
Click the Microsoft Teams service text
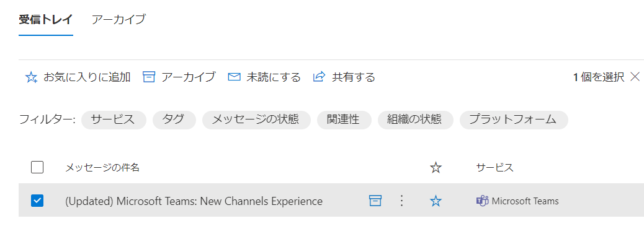(525, 201)
